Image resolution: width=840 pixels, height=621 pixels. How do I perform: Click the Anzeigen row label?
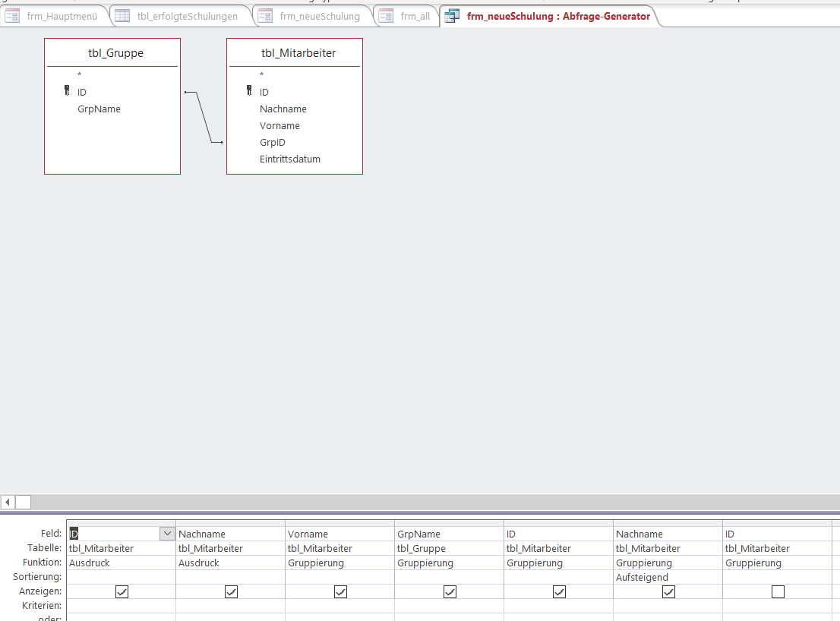(40, 591)
